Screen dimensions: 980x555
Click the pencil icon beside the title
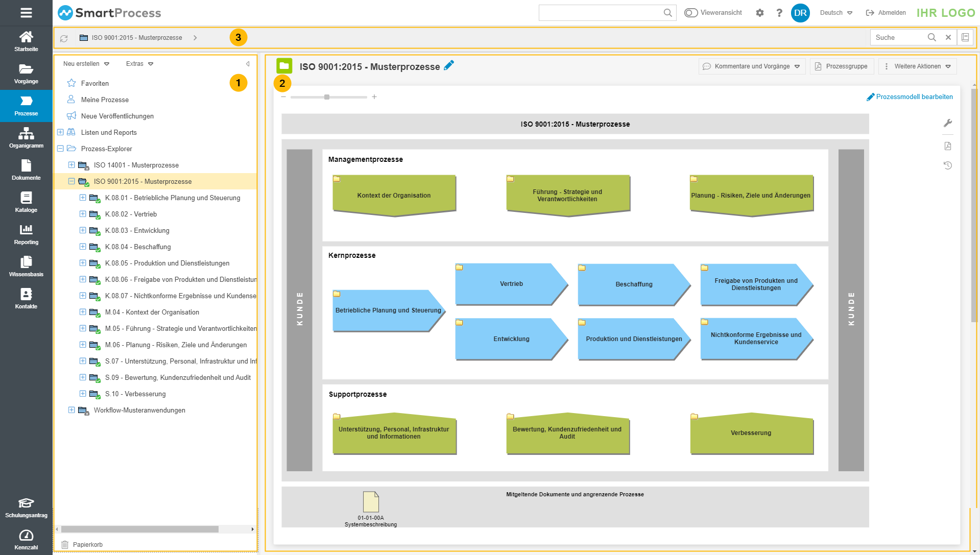tap(449, 65)
